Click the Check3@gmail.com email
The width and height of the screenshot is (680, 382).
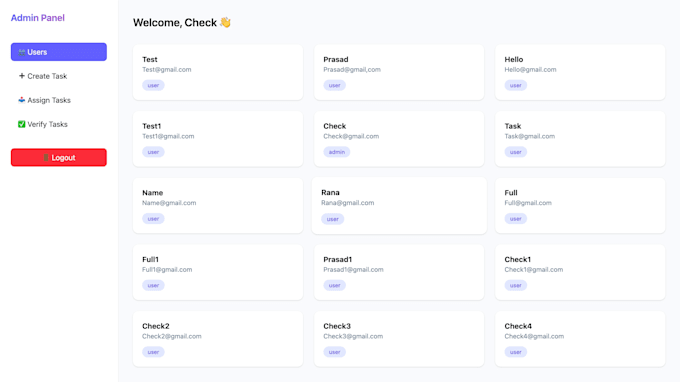coord(353,336)
